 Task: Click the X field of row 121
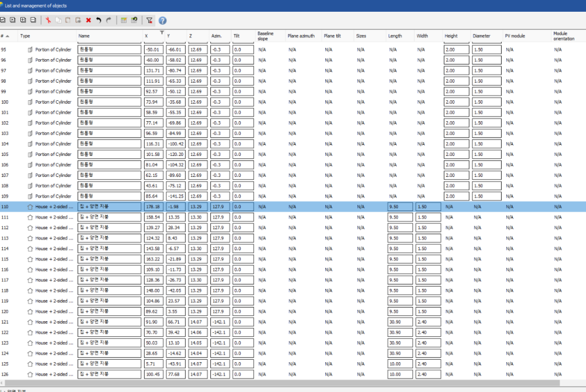[154, 322]
